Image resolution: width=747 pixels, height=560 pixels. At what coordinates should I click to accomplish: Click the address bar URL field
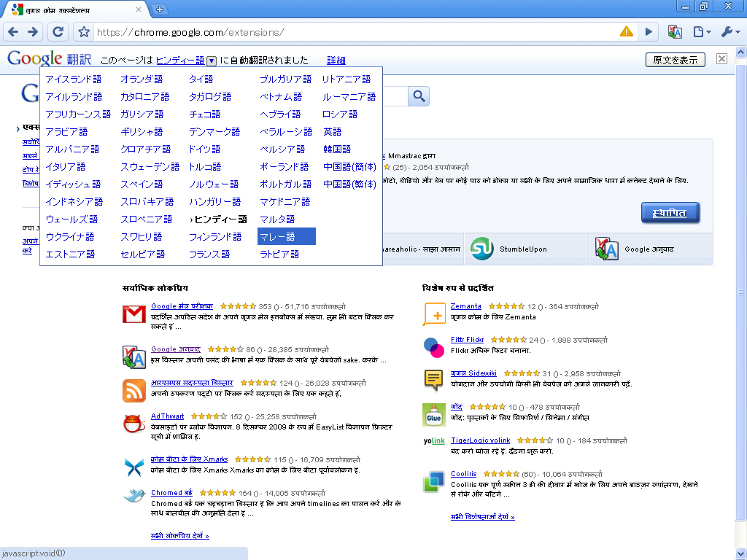tap(355, 32)
